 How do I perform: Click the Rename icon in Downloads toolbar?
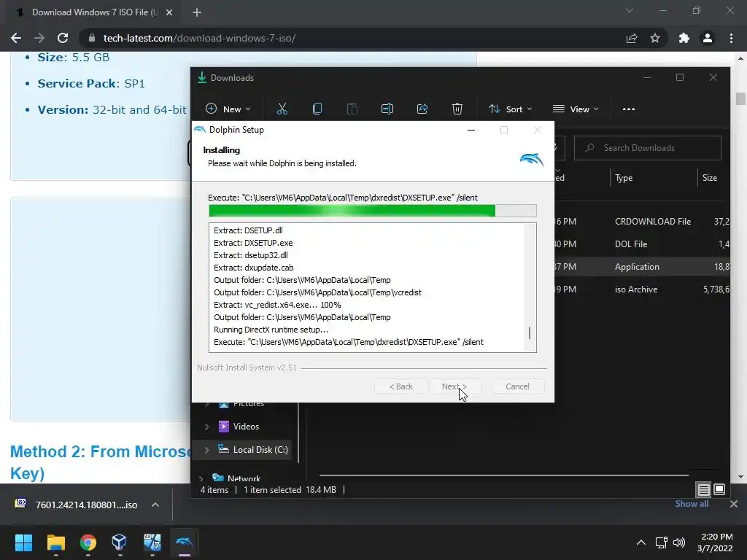pos(387,109)
